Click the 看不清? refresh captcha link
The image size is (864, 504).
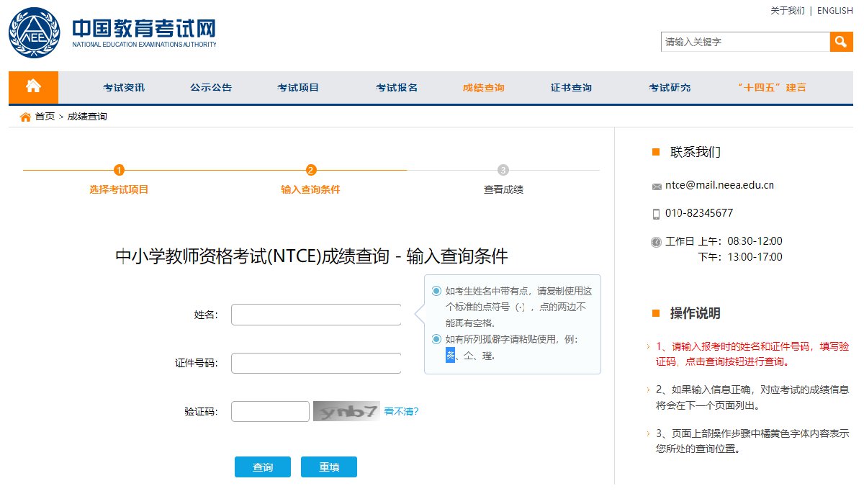pos(401,412)
